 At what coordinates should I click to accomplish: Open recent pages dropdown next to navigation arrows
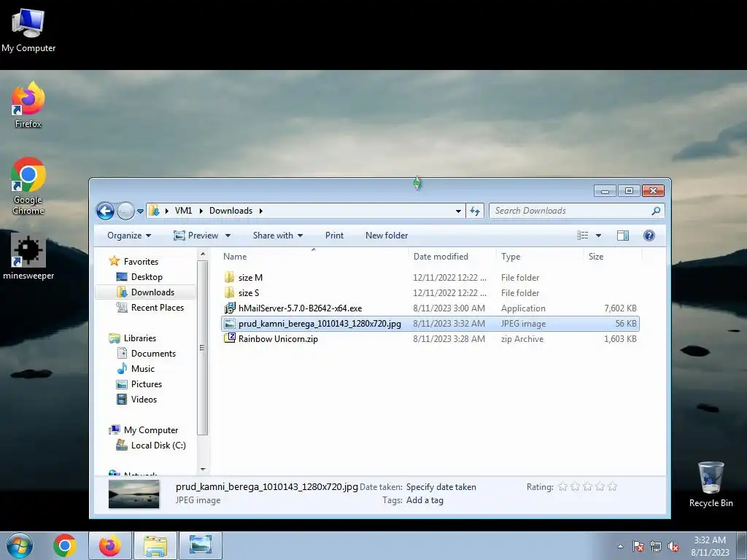tap(141, 211)
